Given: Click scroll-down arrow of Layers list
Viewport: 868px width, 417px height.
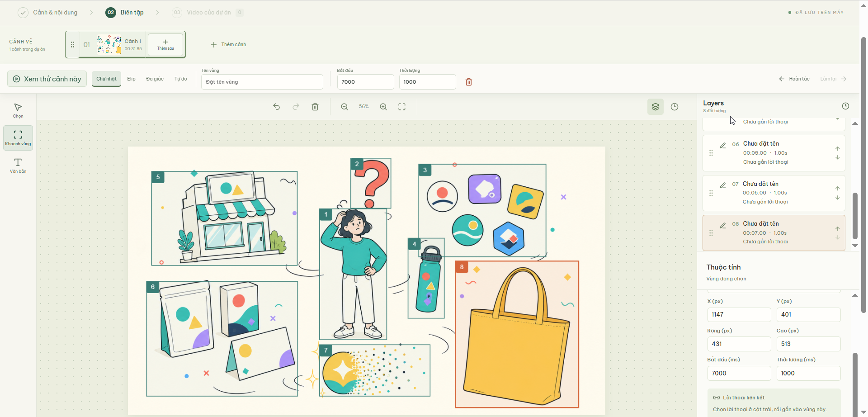Looking at the screenshot, I should point(855,246).
